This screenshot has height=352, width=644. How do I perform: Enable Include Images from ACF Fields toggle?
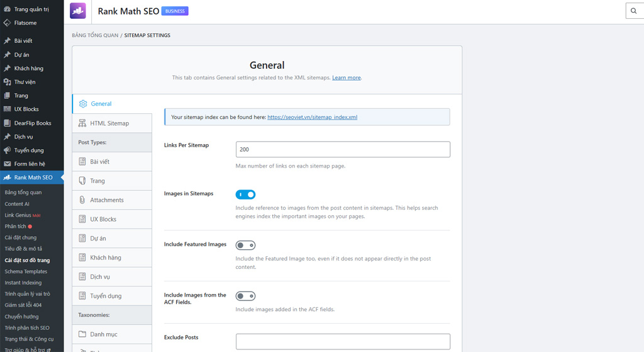(x=246, y=296)
